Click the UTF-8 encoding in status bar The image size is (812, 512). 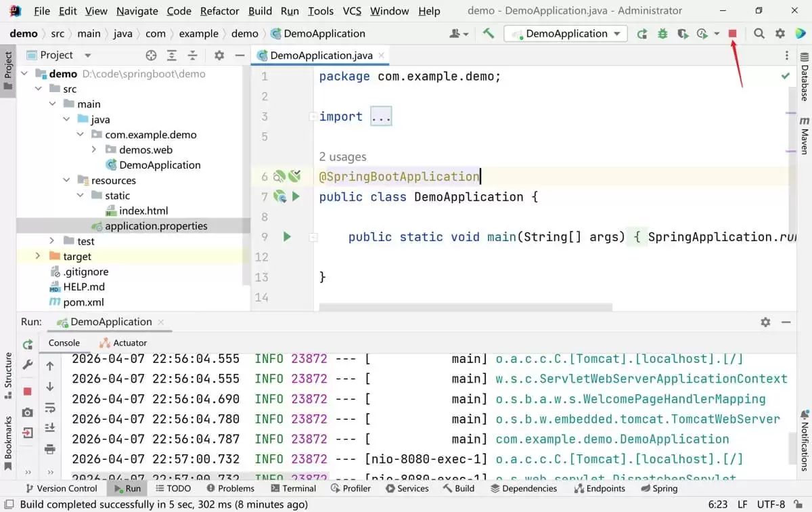point(772,505)
